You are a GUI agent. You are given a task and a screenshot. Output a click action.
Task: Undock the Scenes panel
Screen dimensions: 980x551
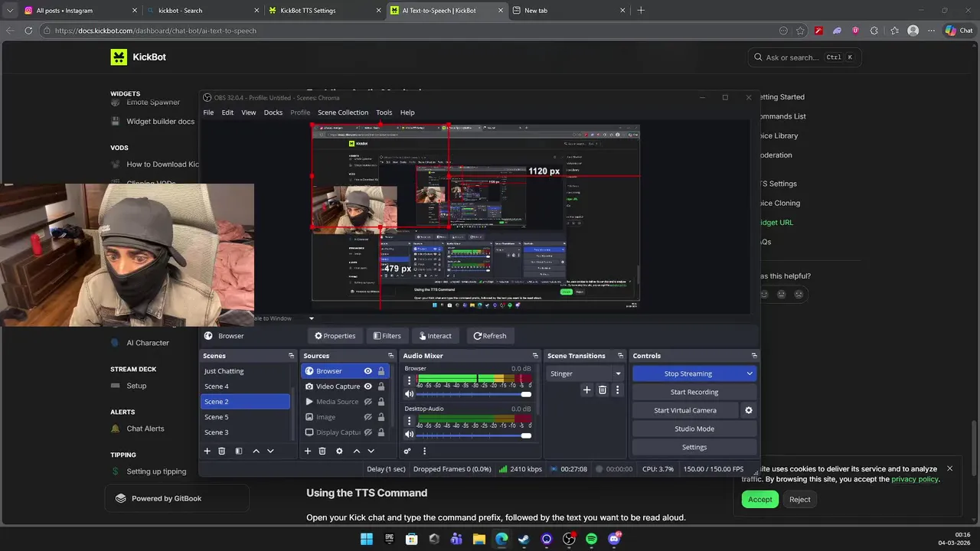291,356
